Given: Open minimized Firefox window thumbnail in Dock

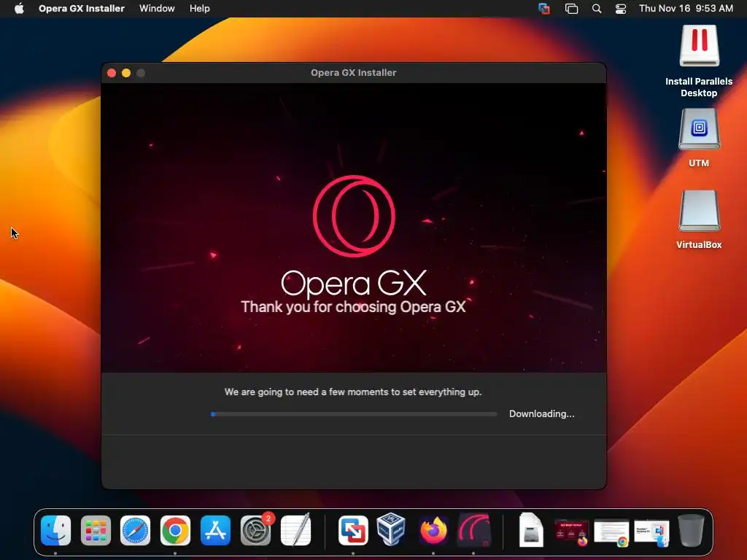Looking at the screenshot, I should (x=571, y=532).
